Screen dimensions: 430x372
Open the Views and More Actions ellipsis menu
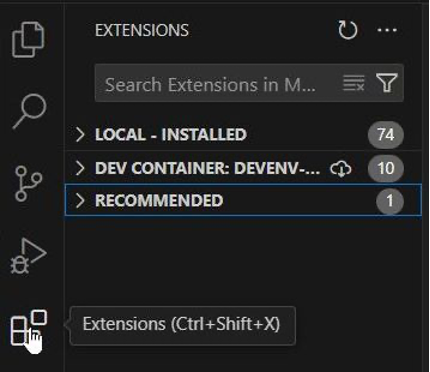tap(387, 30)
